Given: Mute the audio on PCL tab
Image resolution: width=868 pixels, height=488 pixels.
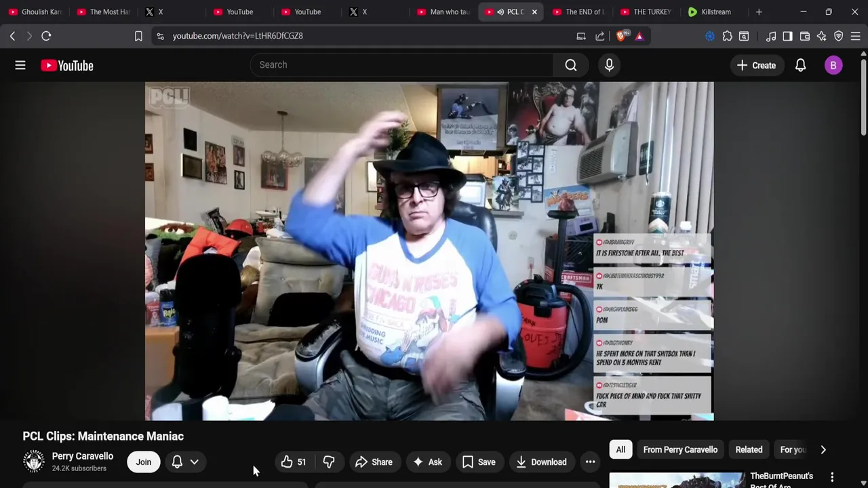Looking at the screenshot, I should coord(500,12).
